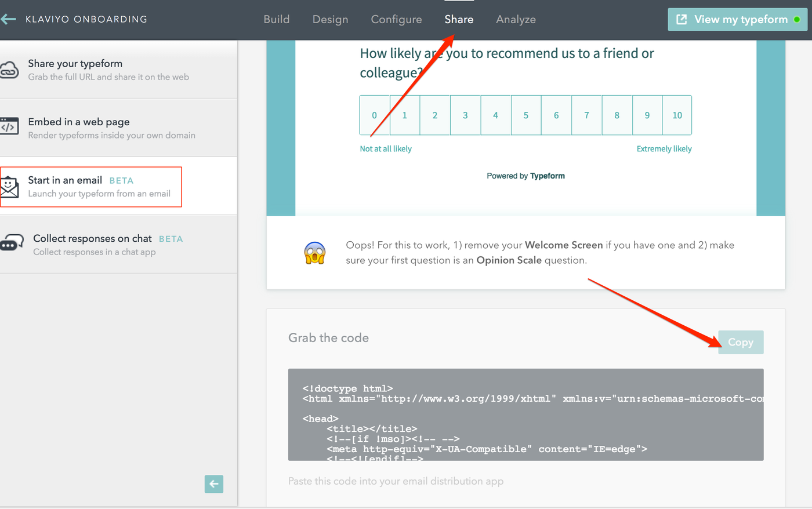Click View my typeform button
The height and width of the screenshot is (509, 812).
coord(737,19)
